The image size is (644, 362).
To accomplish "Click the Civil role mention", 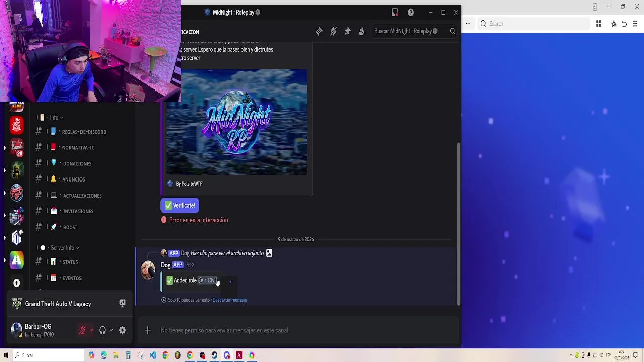I will coord(208,280).
